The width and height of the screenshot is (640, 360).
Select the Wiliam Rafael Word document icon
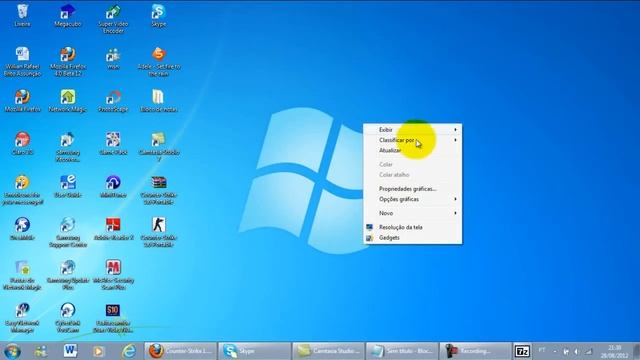pos(22,61)
